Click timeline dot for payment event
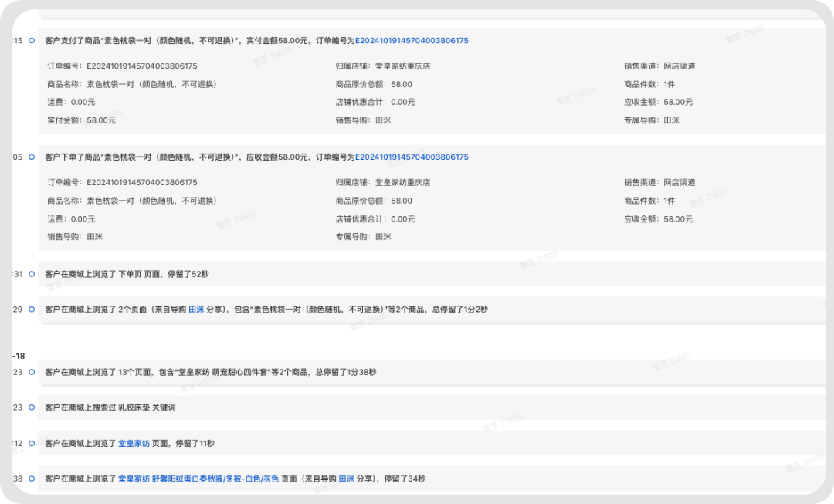The width and height of the screenshot is (834, 504). pyautogui.click(x=32, y=40)
